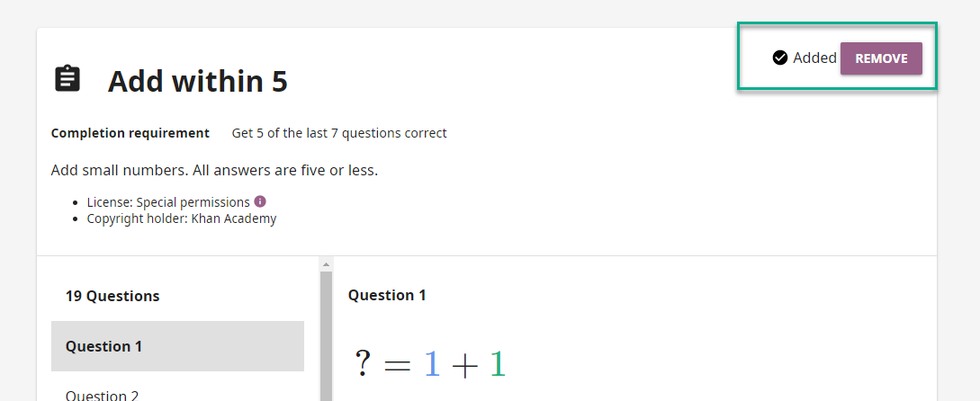Select Question 1 in the list

point(177,346)
